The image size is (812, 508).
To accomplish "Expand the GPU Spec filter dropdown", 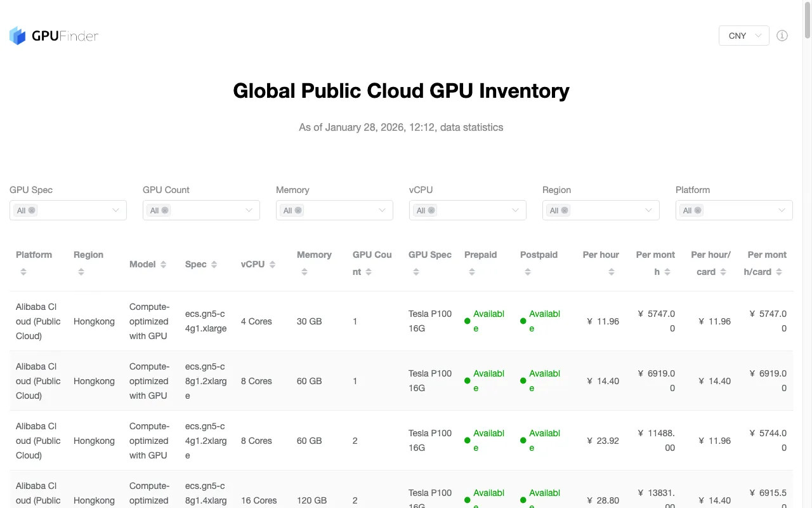I will pos(68,210).
